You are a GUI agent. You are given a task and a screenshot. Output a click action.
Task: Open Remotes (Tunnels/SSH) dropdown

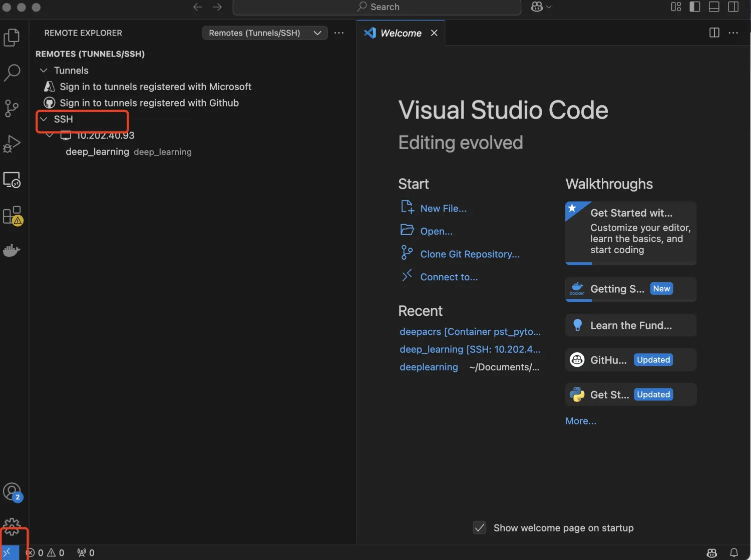coord(265,33)
